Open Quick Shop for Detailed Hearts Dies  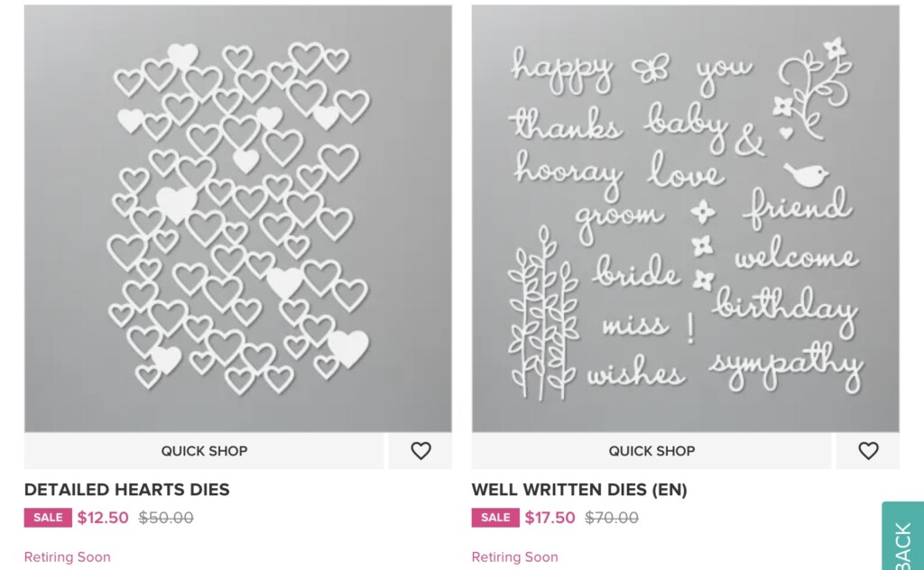click(x=205, y=451)
